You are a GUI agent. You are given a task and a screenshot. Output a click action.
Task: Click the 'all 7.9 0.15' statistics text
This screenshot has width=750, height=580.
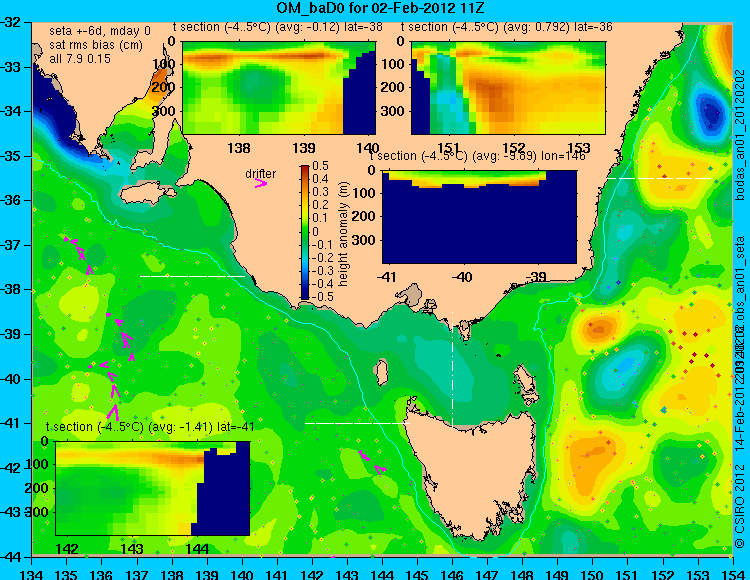tap(80, 59)
